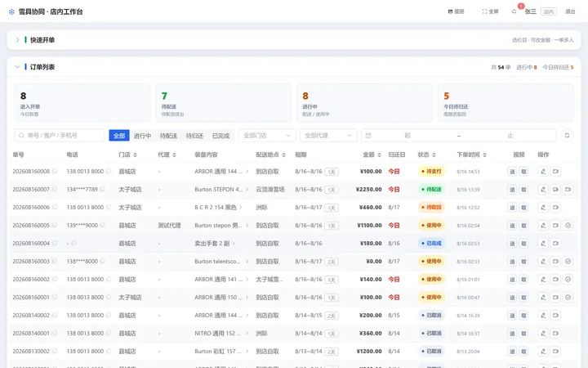Click the start date field 起
This screenshot has height=368, width=588.
pos(408,135)
